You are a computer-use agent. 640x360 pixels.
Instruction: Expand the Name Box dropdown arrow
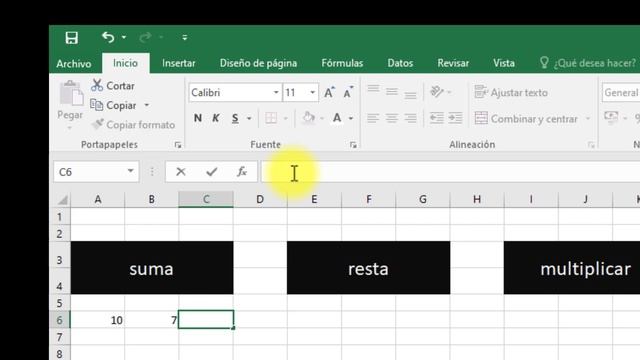point(131,171)
